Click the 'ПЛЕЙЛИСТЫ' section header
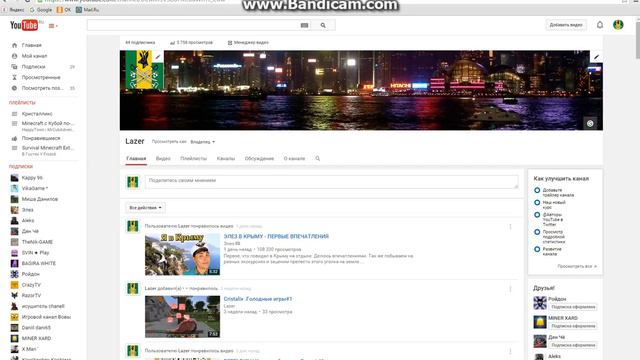 (22, 102)
